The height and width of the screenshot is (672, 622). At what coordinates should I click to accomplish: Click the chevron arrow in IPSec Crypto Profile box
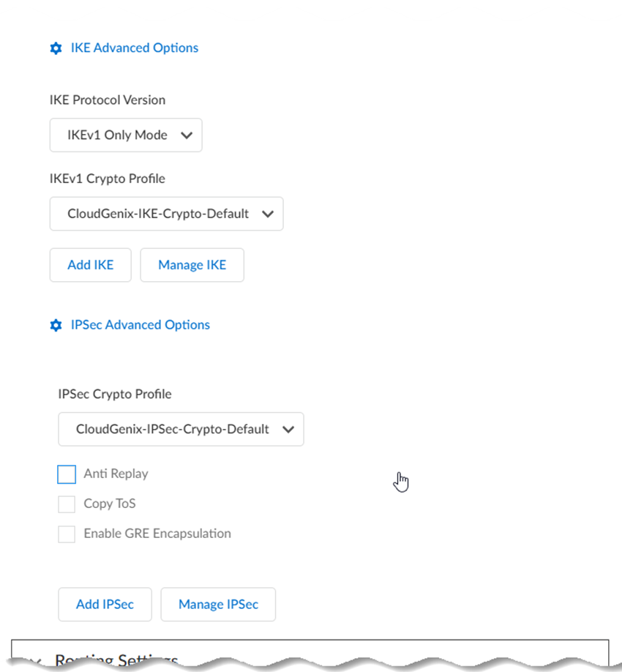coord(288,430)
